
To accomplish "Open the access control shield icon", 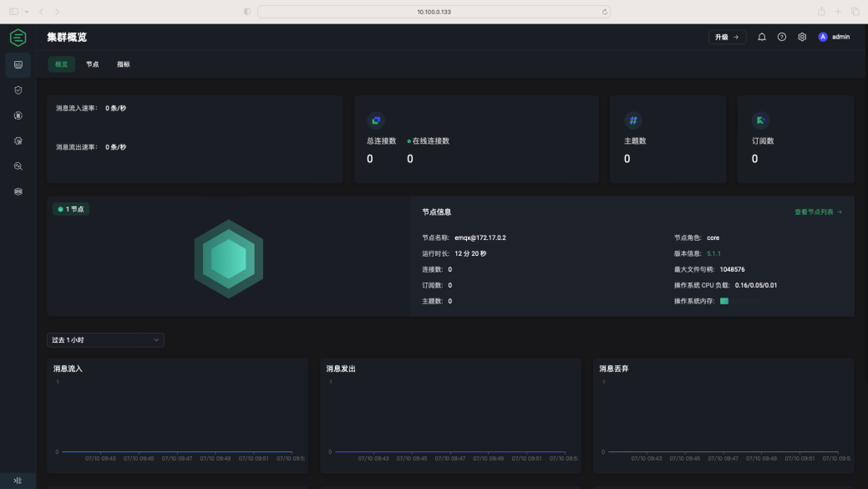I will [x=18, y=90].
